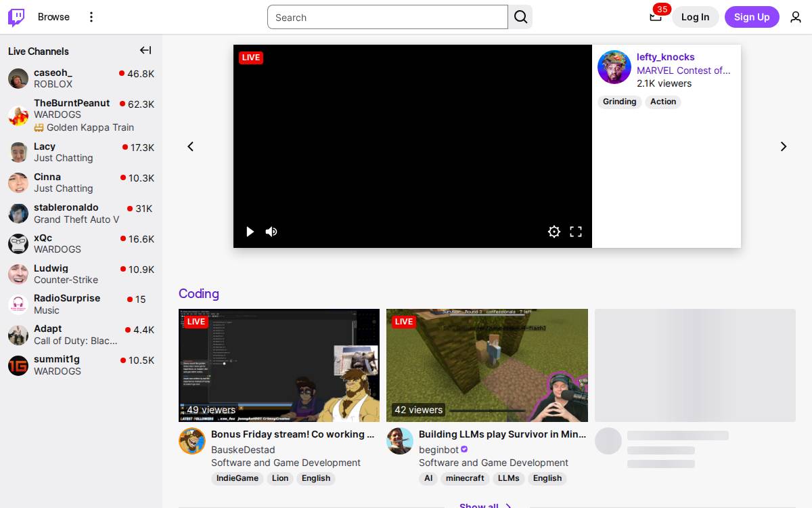Open Bonus Friday stream thumbnail
The width and height of the screenshot is (812, 508).
(279, 365)
